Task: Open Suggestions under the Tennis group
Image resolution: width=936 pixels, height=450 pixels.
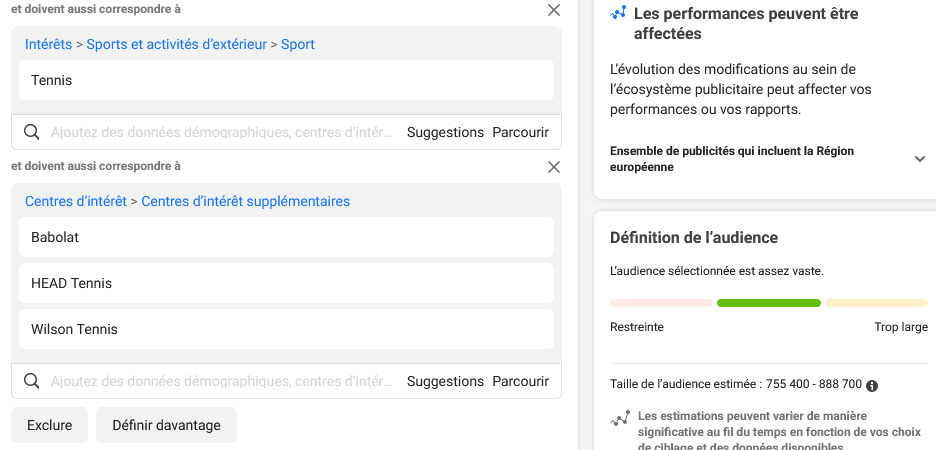Action: pos(445,132)
